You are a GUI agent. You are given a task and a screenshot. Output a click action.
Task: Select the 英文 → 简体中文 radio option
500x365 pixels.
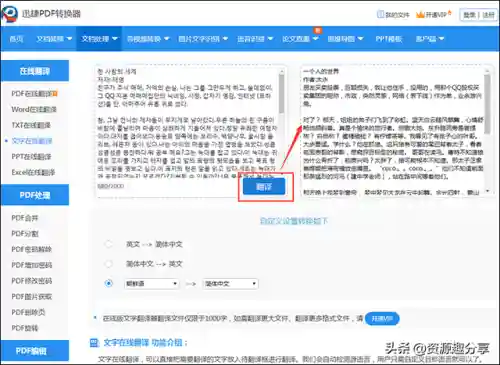pos(108,244)
